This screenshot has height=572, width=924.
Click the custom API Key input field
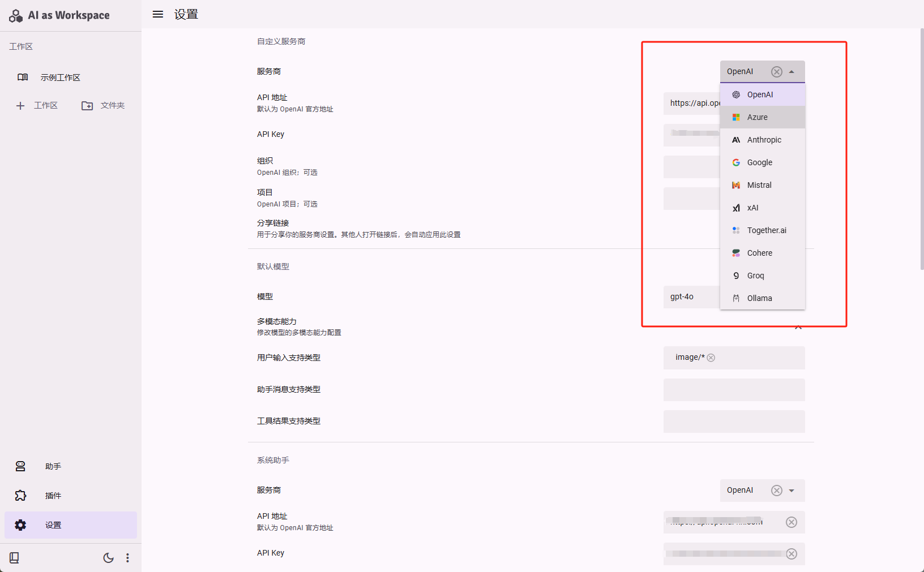coord(691,135)
